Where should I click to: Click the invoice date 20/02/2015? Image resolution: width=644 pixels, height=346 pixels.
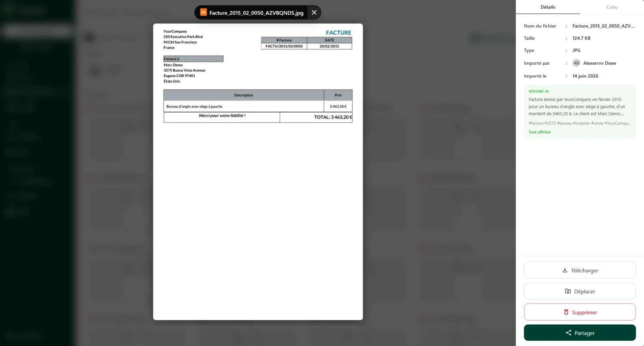(329, 46)
